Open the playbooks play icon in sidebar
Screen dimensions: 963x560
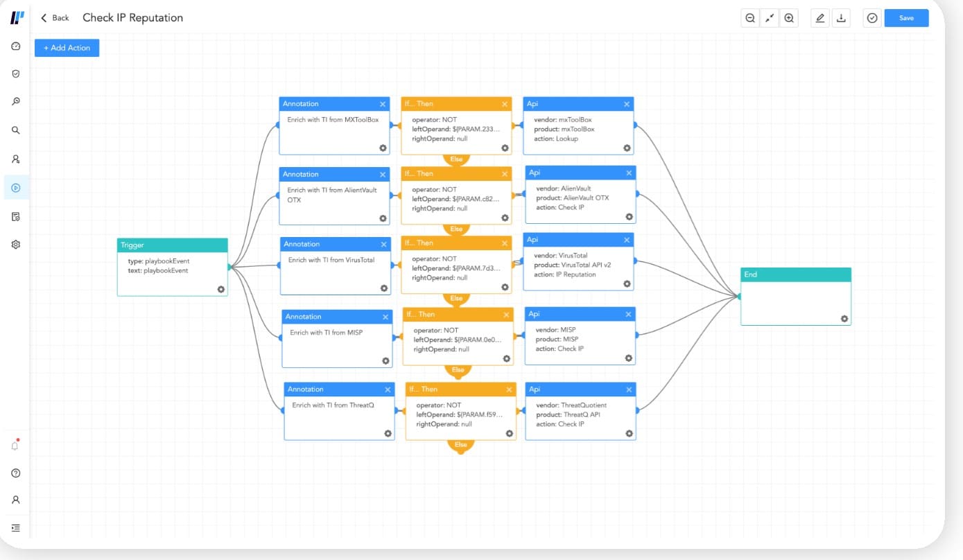16,188
